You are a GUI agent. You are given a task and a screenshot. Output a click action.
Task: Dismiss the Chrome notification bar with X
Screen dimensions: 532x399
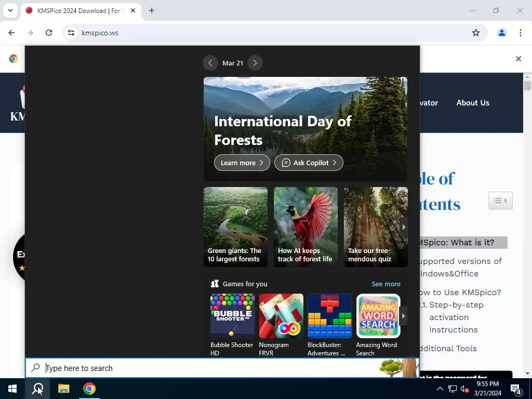click(x=518, y=59)
